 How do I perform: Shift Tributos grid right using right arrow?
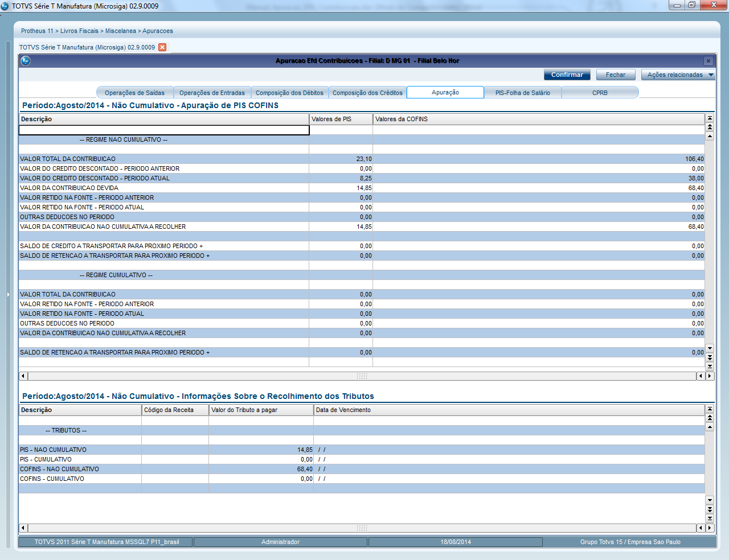[x=710, y=528]
